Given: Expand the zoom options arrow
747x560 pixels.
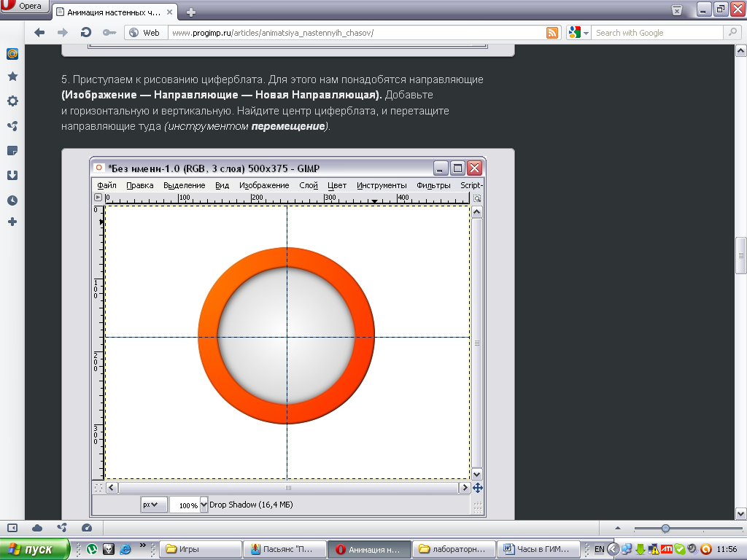Looking at the screenshot, I should [x=617, y=528].
